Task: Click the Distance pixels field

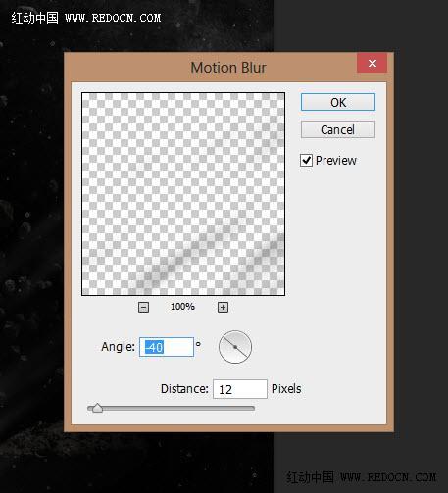Action: 240,389
